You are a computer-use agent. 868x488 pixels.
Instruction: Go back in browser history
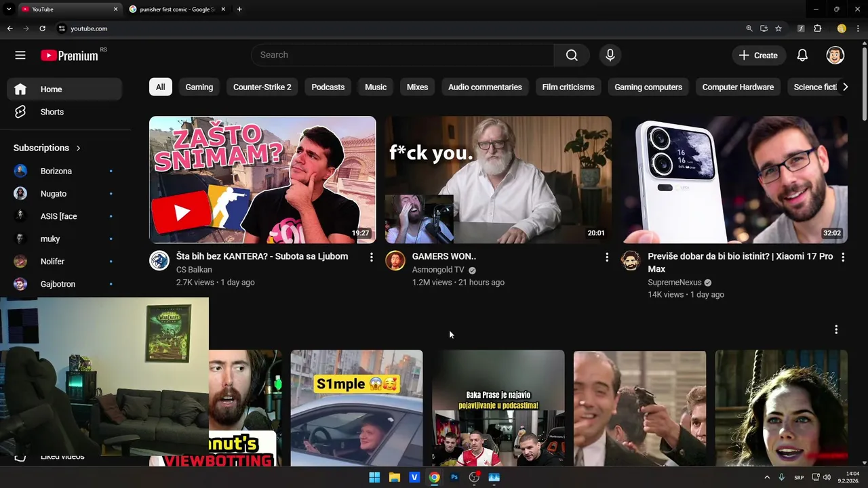click(9, 28)
